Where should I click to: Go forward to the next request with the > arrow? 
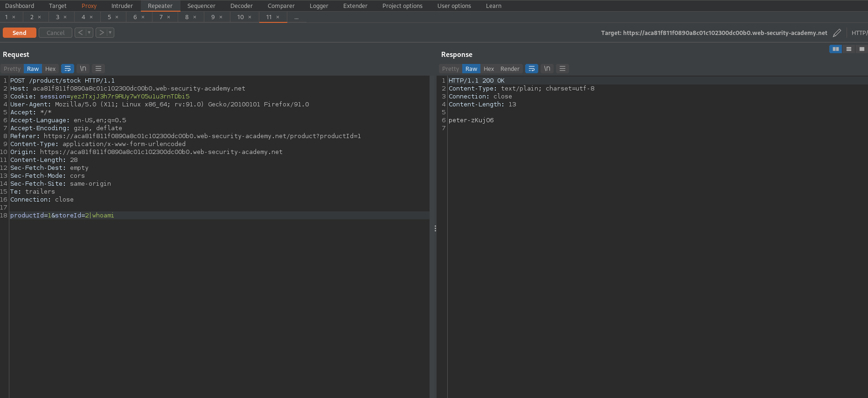click(101, 33)
